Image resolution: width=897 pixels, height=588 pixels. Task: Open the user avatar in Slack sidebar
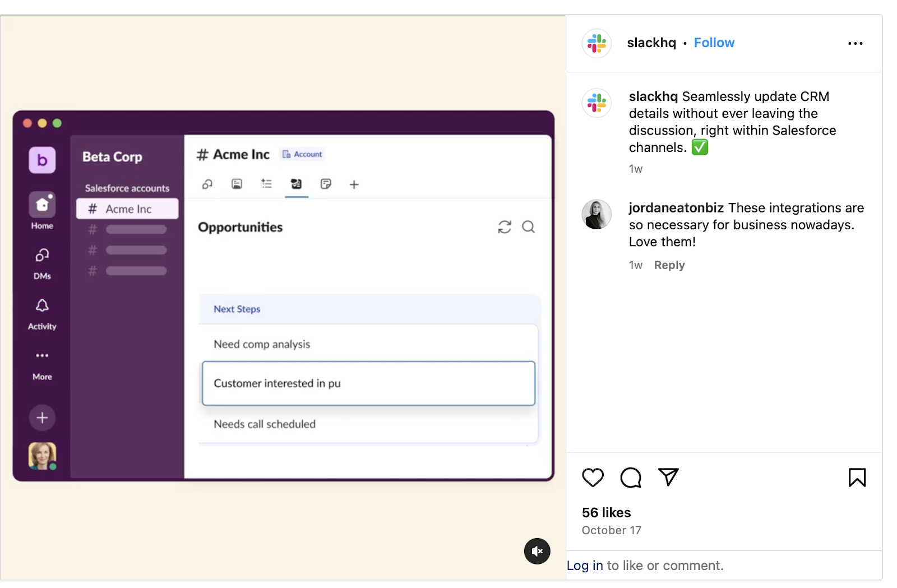point(42,456)
